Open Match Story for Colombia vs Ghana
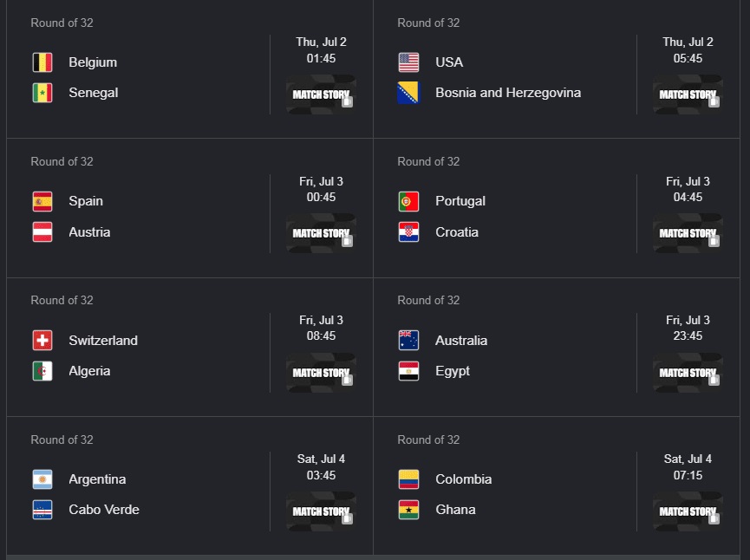The image size is (750, 560). 688,511
